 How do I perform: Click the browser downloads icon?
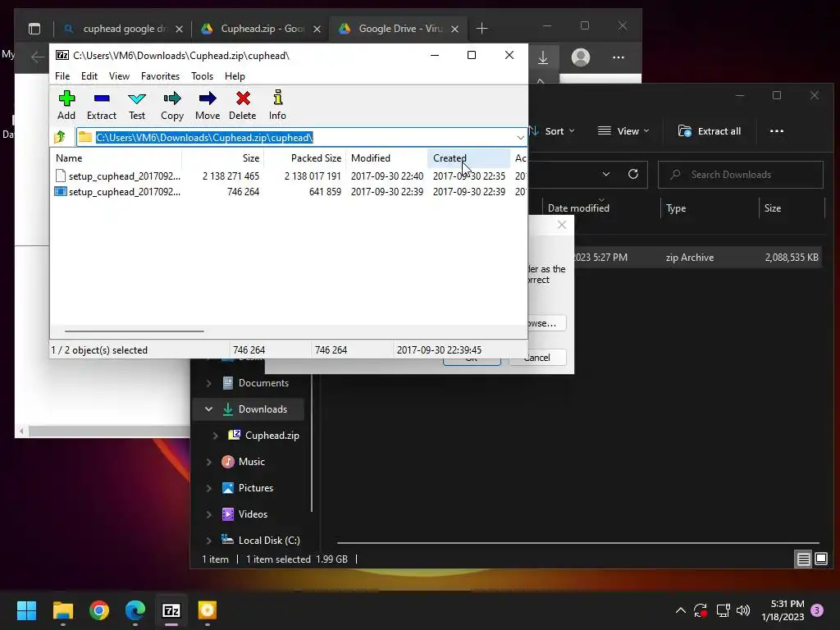coord(543,57)
